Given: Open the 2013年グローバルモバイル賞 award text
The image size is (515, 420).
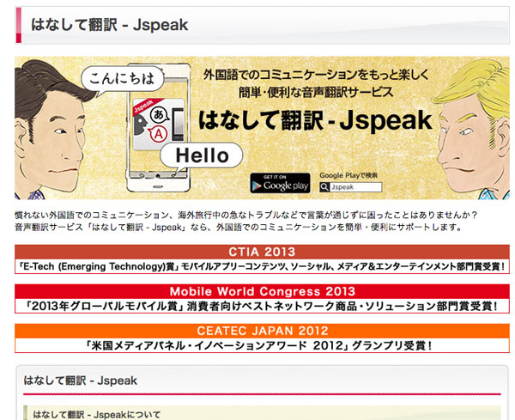Looking at the screenshot, I should click(262, 306).
